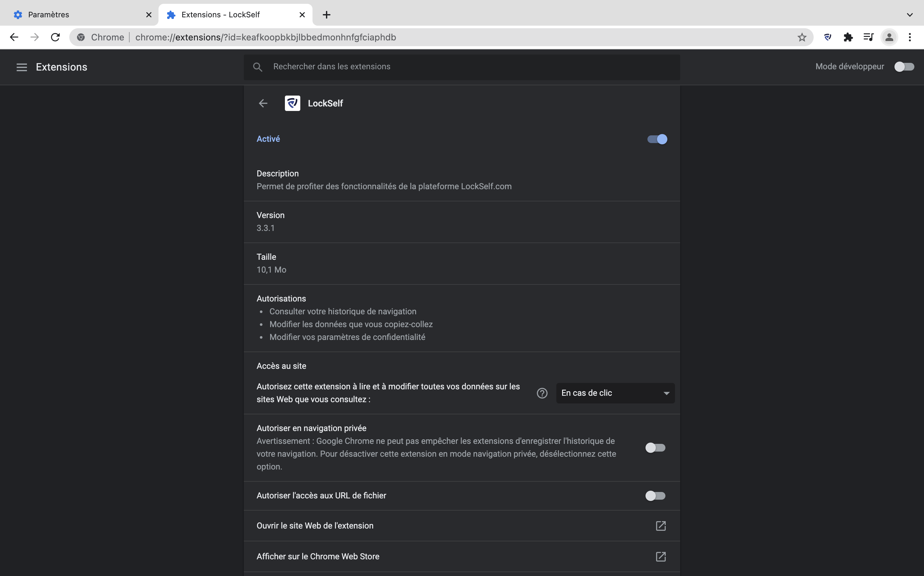Click the 'Mode développeur' label

(850, 67)
